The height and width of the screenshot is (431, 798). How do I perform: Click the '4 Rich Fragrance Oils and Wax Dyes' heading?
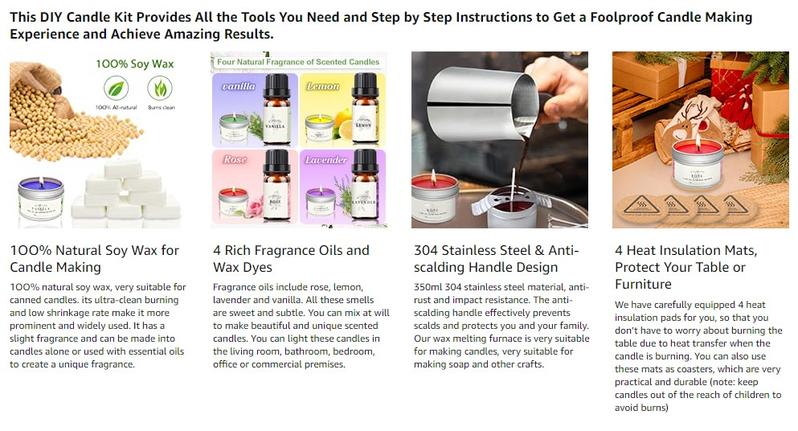tap(291, 258)
